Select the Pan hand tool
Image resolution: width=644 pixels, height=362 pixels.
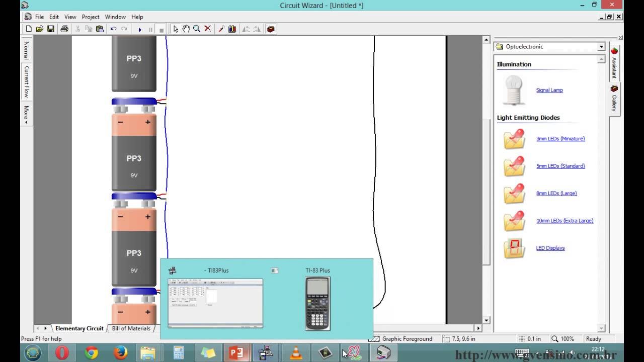coord(186,29)
